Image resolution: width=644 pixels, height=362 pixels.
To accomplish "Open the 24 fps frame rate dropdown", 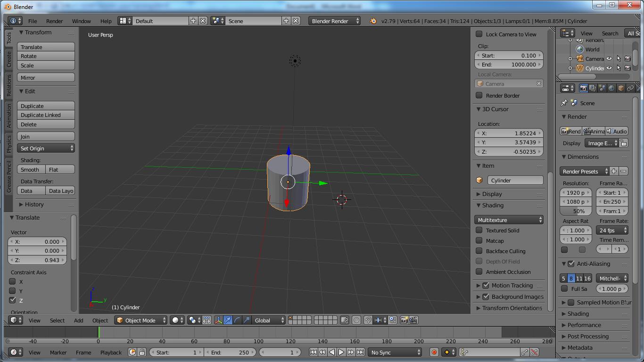I will [x=612, y=230].
